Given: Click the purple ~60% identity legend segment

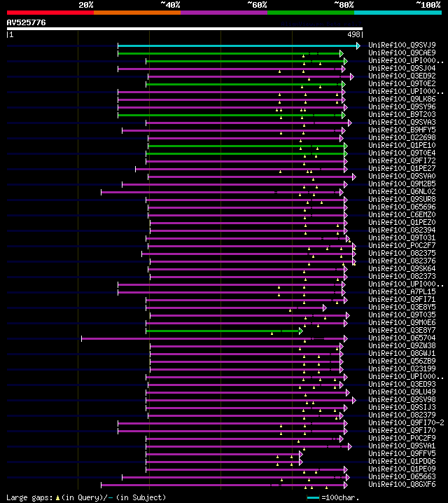Looking at the screenshot, I should [x=224, y=13].
